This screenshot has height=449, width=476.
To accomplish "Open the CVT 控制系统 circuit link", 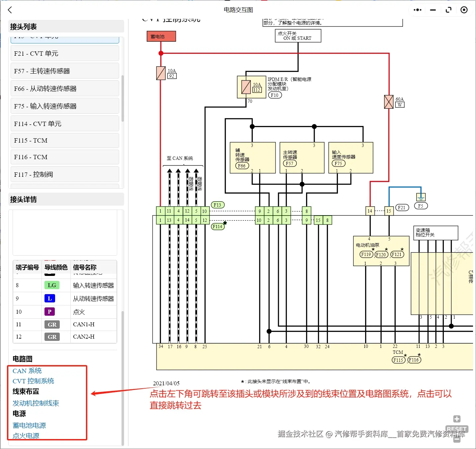I will 33,381.
